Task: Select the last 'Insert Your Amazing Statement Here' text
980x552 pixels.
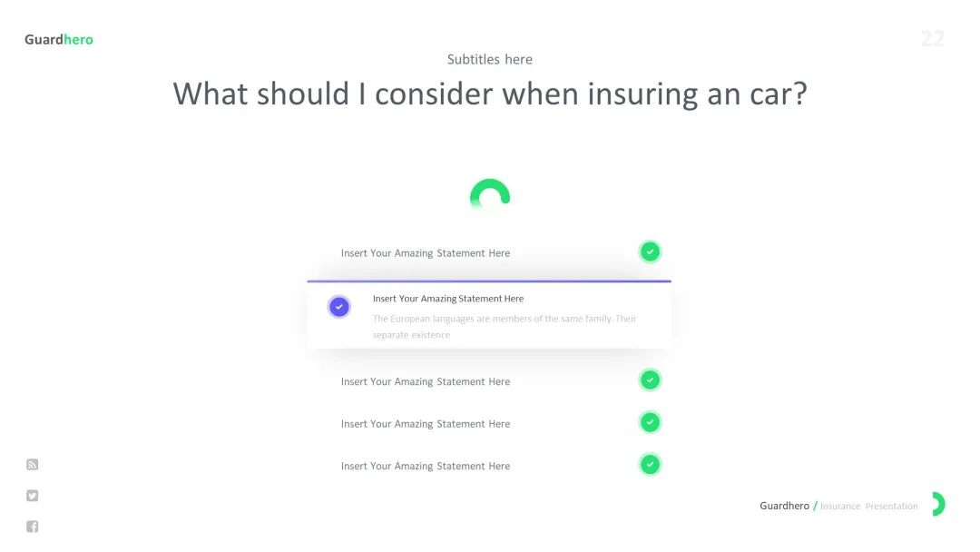Action: tap(426, 466)
